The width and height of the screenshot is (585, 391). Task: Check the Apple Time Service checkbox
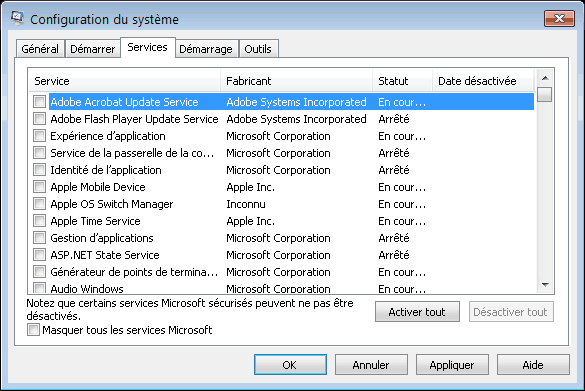click(x=39, y=220)
